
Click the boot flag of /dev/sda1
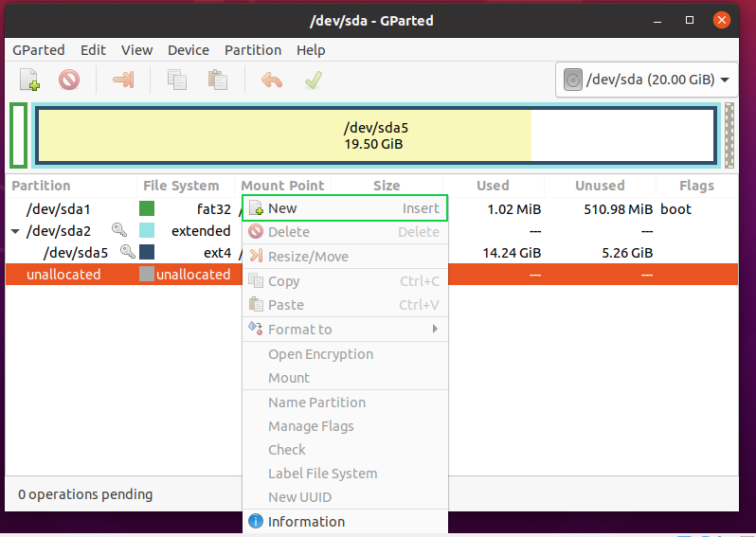pos(676,209)
